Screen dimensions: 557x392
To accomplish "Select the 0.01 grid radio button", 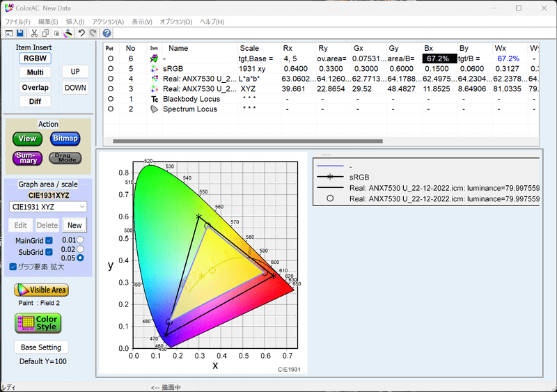I will click(81, 240).
